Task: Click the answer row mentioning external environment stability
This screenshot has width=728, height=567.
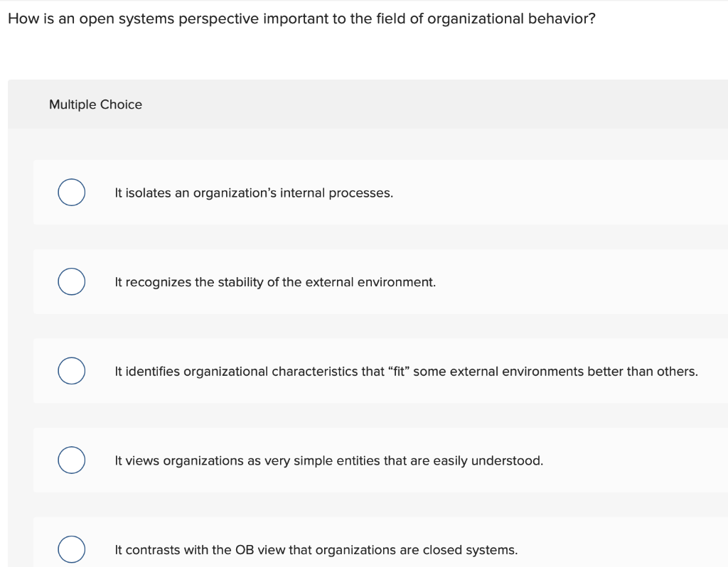Action: click(274, 282)
